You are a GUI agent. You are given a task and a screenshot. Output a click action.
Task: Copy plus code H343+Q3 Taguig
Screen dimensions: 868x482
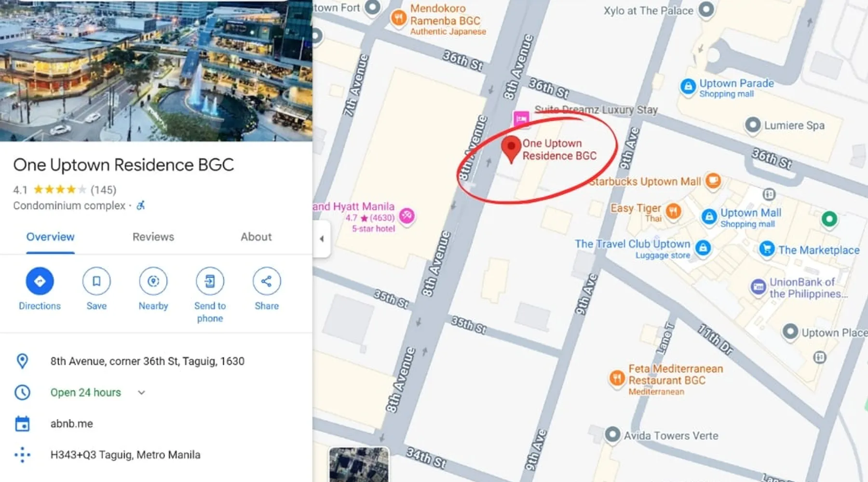tap(125, 455)
